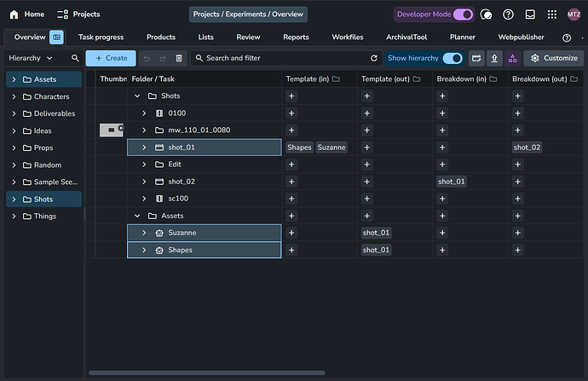Click the Home icon in the header
588x381 pixels.
tap(14, 14)
